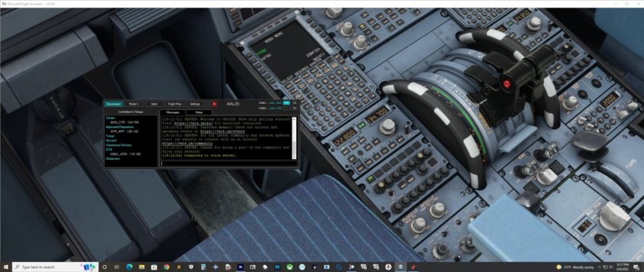Screen dimensions: 644x272
Task: Open the weather widget showing Mostly sunny
Action: click(576, 267)
